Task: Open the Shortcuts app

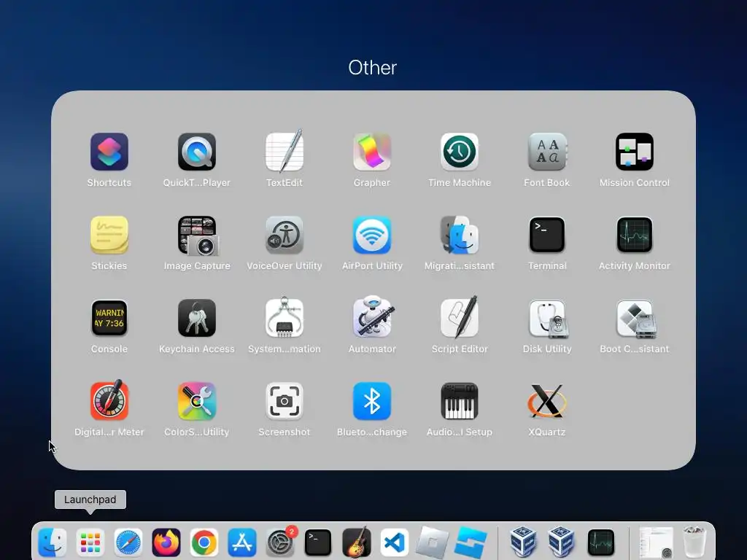Action: (x=109, y=152)
